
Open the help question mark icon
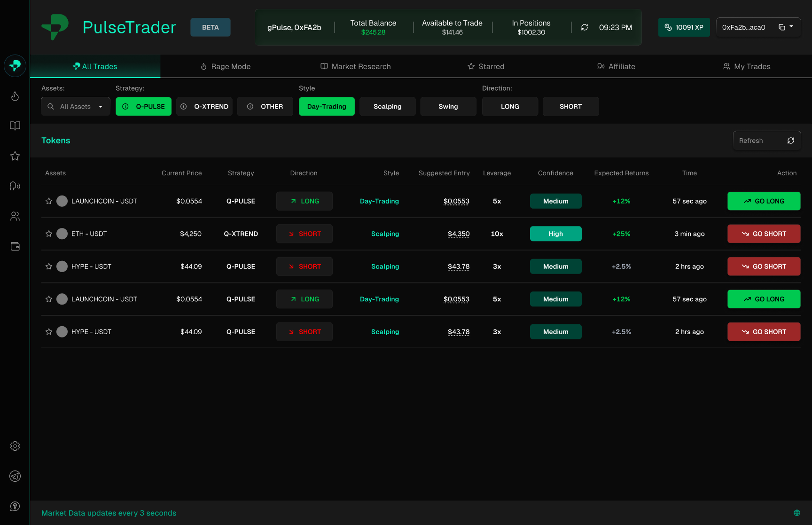click(x=15, y=506)
